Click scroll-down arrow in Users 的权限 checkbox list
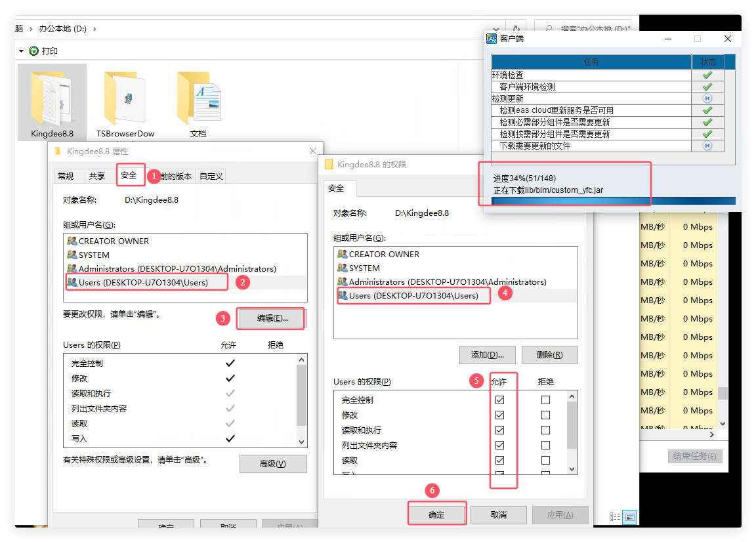Image resolution: width=756 pixels, height=542 pixels. (572, 469)
